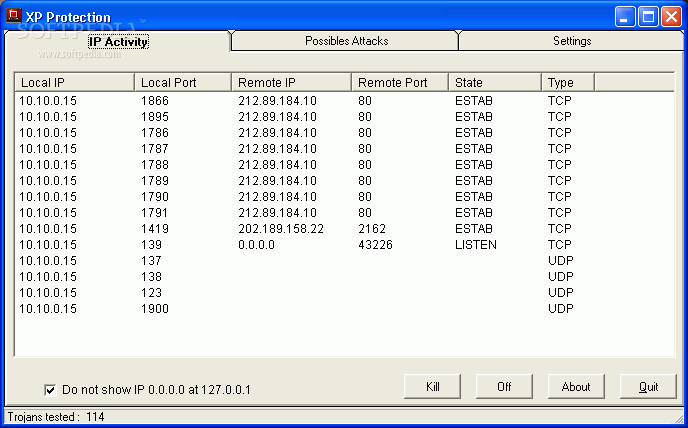Click the ESTAB state in port 1419 row
Image resolution: width=688 pixels, height=428 pixels.
click(473, 229)
